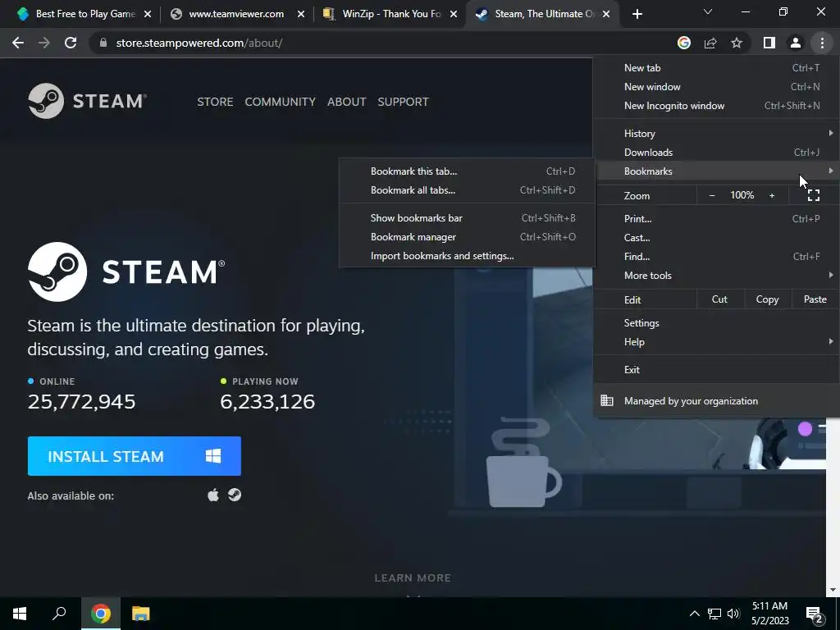The height and width of the screenshot is (630, 840).
Task: Click the volume icon in system tray
Action: point(733,614)
